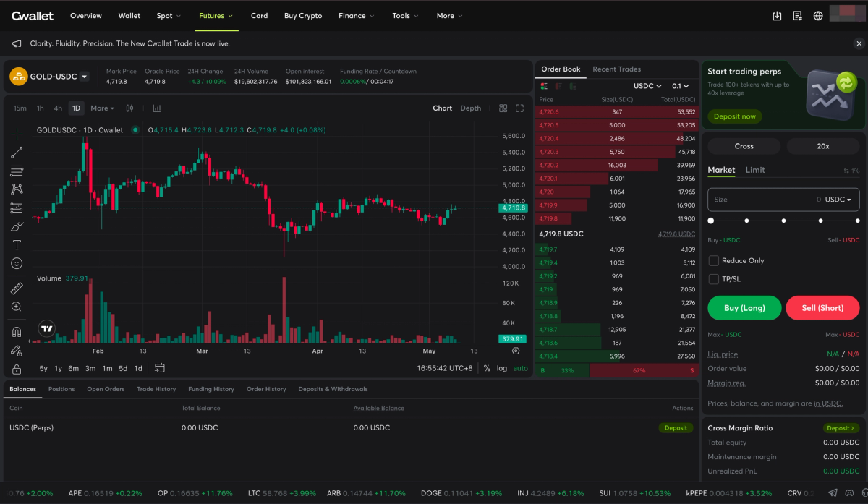Image resolution: width=868 pixels, height=504 pixels.
Task: Open the orders document icon in header
Action: tap(797, 16)
